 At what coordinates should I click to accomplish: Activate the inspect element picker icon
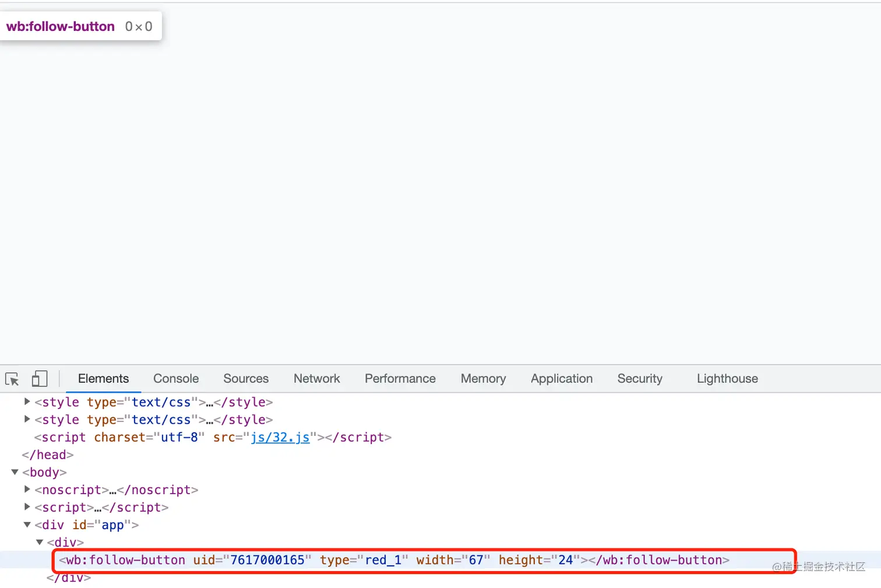click(12, 379)
